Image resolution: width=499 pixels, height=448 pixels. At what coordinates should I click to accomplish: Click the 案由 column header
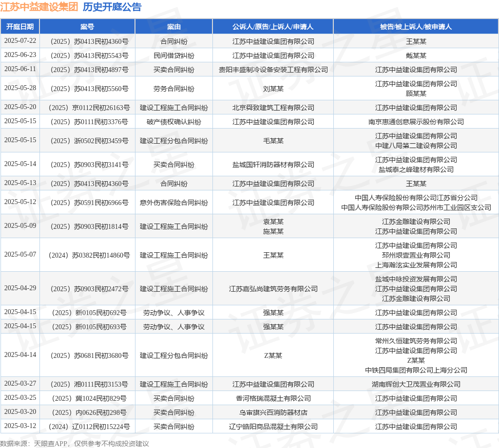pos(174,27)
